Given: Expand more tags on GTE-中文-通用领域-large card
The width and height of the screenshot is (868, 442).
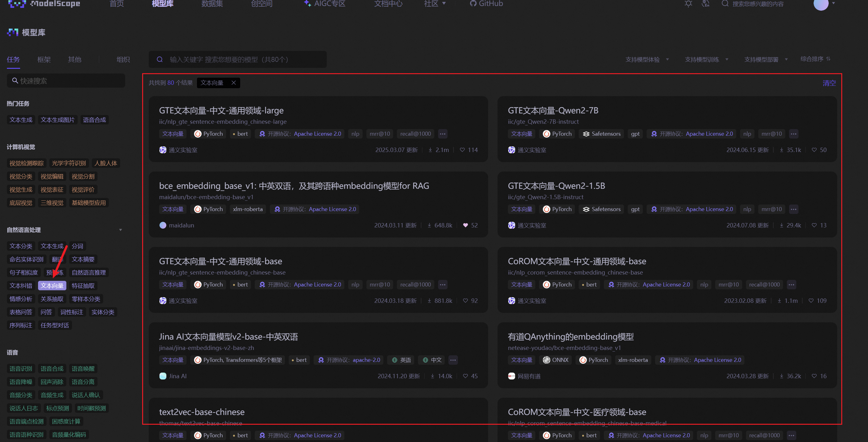Looking at the screenshot, I should (442, 134).
